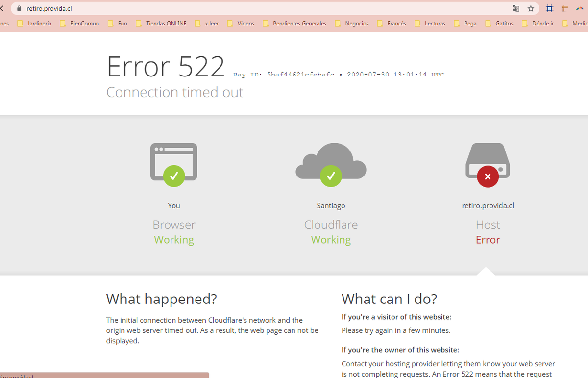Open the Fun bookmark folder

[117, 24]
